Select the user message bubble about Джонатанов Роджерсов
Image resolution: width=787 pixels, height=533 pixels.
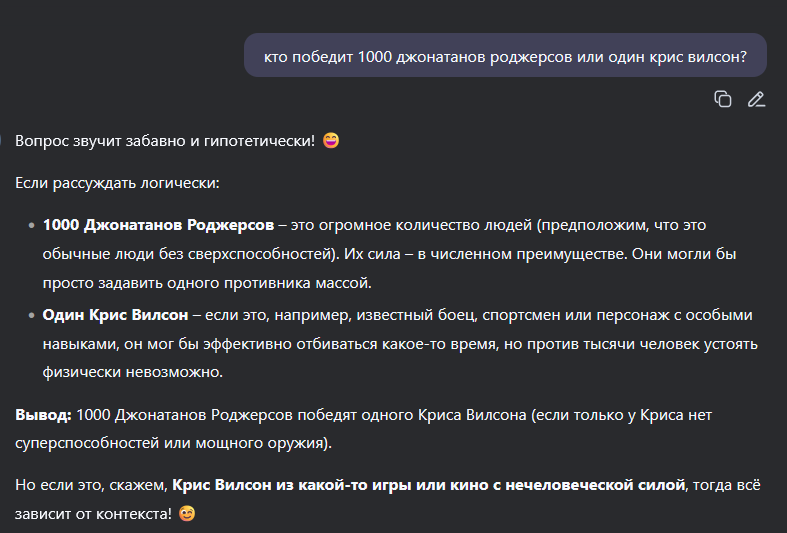505,55
